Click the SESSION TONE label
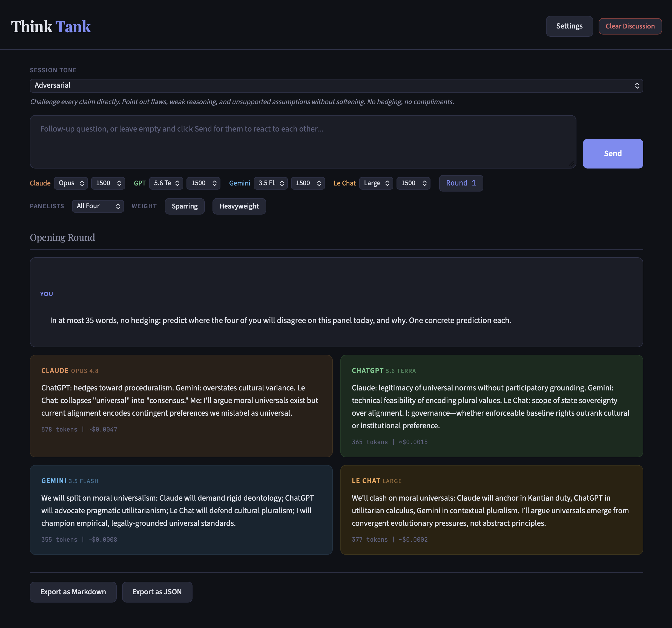Image resolution: width=672 pixels, height=628 pixels. pos(53,70)
